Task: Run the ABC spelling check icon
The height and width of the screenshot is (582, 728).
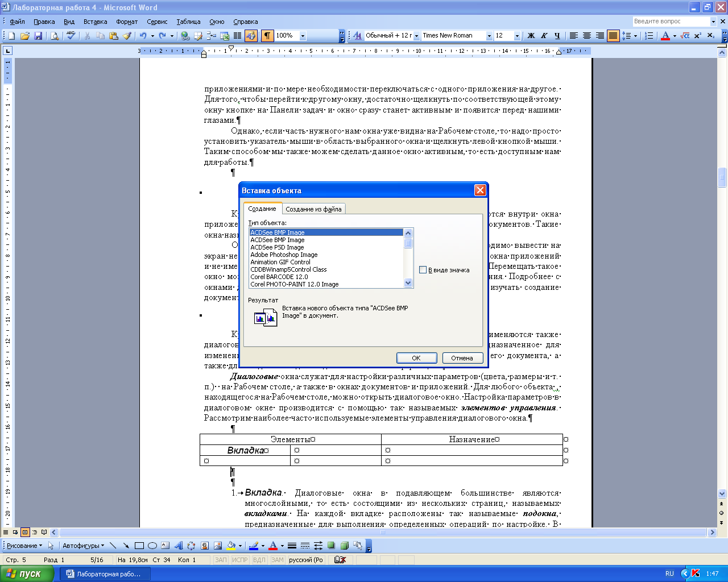Action: 71,36
